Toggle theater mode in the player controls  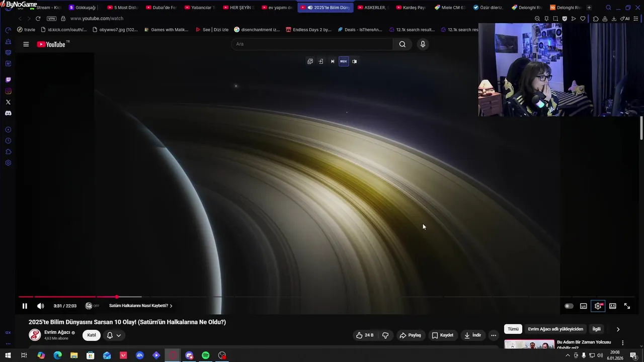click(x=613, y=306)
